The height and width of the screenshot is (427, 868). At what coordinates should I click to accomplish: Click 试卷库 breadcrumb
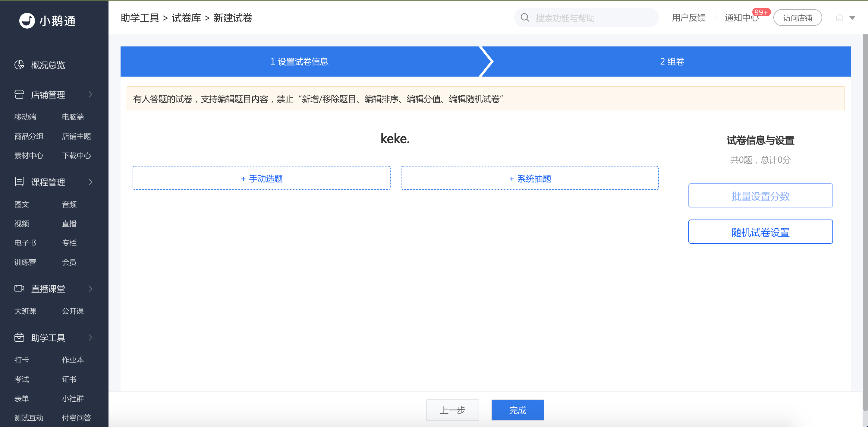tap(186, 18)
